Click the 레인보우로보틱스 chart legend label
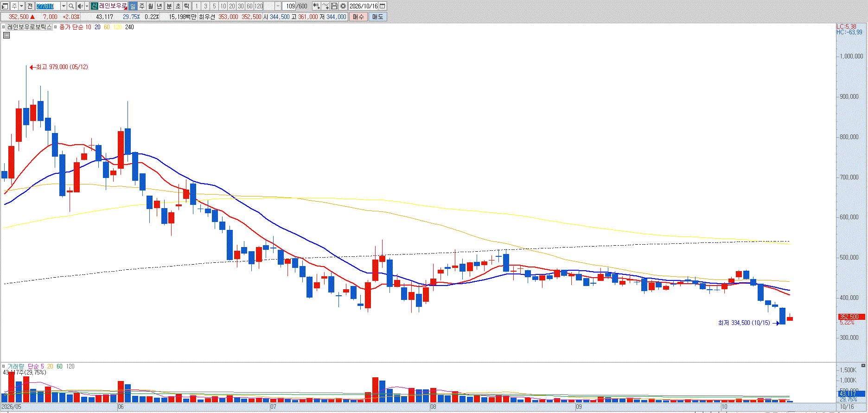Screen dimensions: 868x413 [x=29, y=27]
